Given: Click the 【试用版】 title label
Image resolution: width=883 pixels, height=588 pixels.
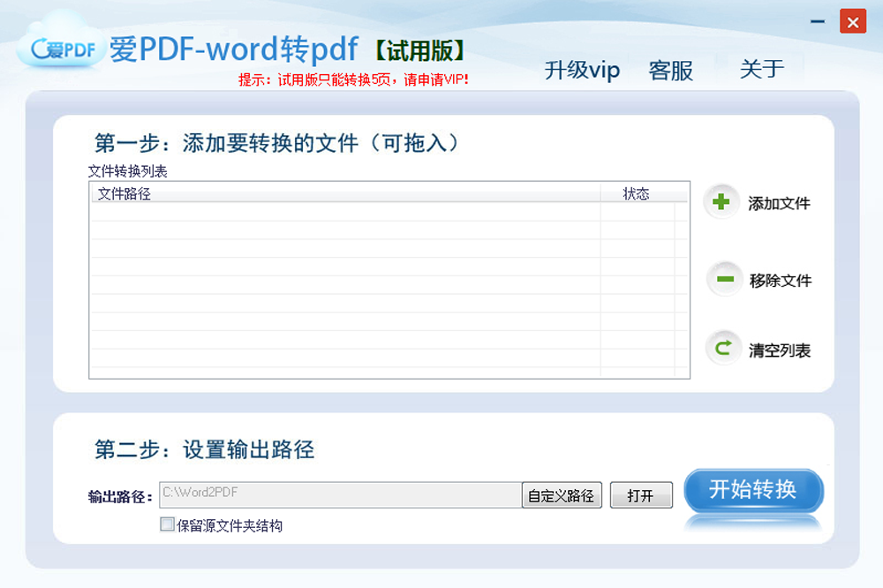Looking at the screenshot, I should [x=419, y=50].
